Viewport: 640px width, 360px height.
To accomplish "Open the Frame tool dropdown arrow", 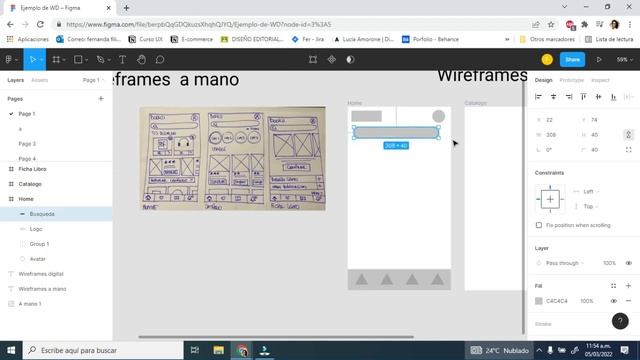I will point(64,60).
